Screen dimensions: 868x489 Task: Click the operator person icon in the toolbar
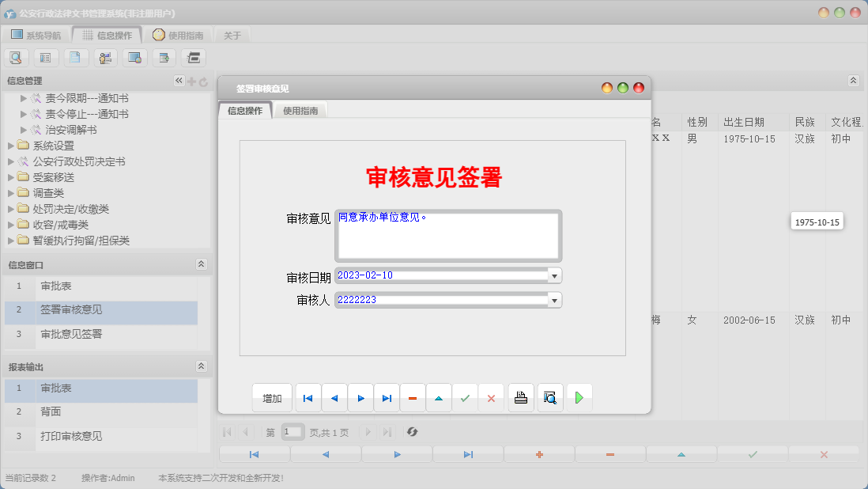coord(104,57)
